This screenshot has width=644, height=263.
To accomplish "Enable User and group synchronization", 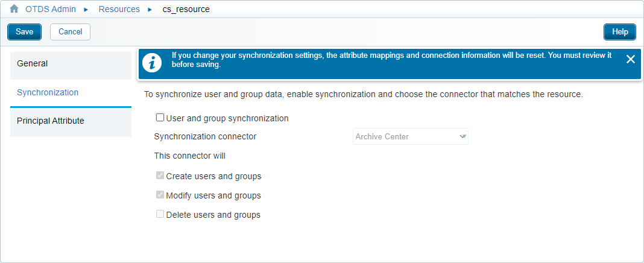I will click(x=160, y=118).
